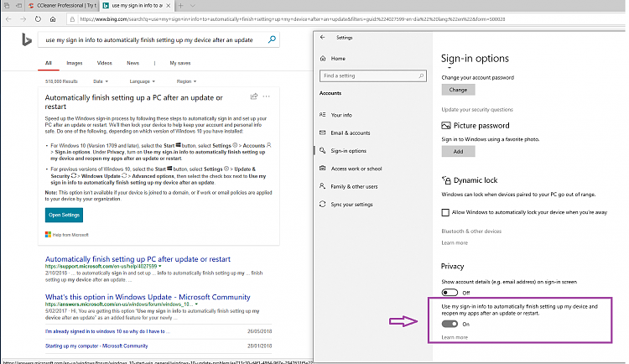The image size is (629, 364).
Task: Open Email & accounts settings page
Action: tap(351, 133)
